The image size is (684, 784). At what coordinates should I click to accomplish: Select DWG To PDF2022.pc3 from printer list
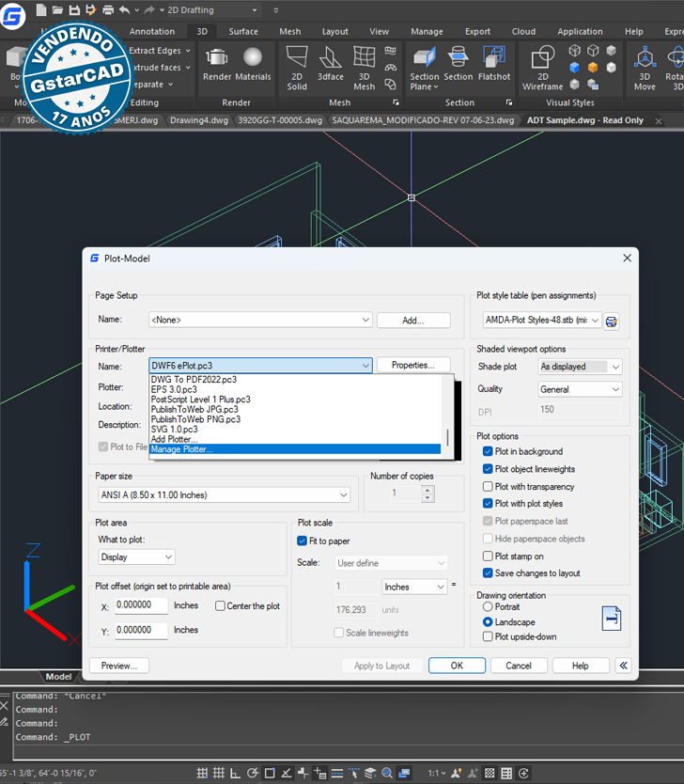[x=295, y=380]
